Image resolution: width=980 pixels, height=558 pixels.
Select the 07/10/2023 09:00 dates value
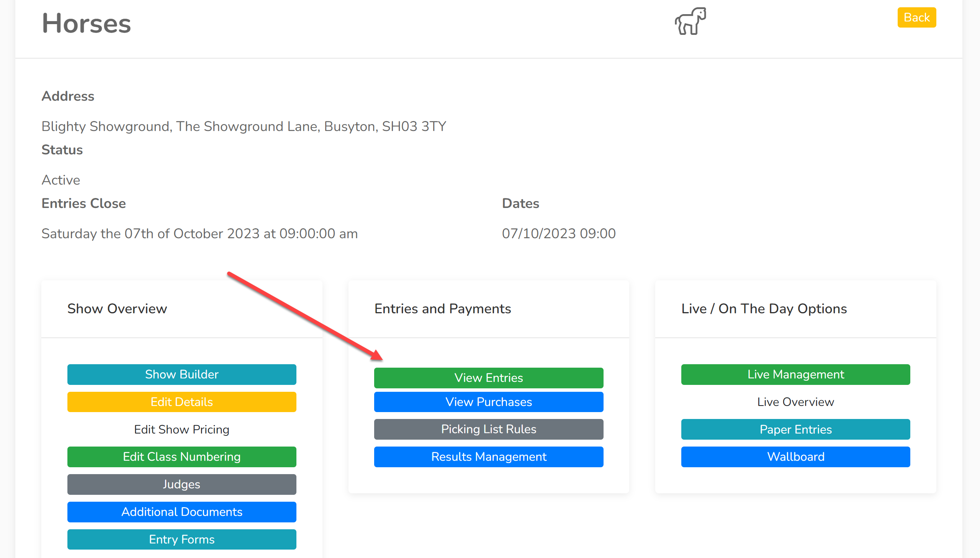(559, 234)
